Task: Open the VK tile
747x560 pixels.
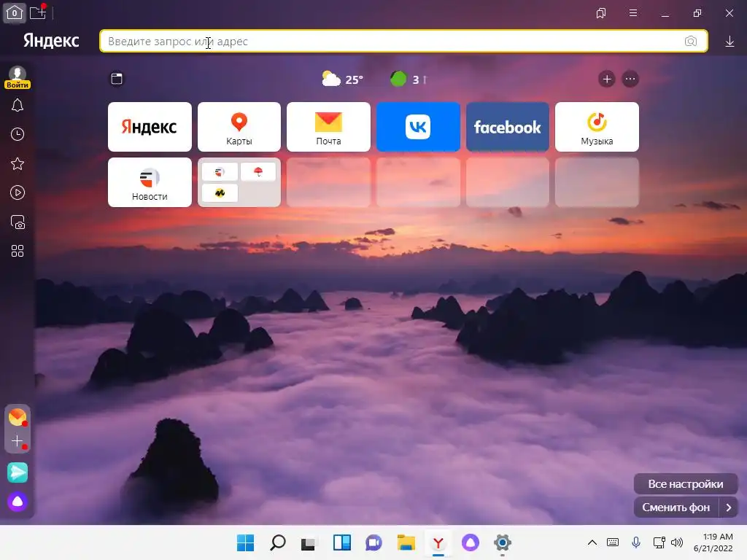Action: tap(418, 127)
